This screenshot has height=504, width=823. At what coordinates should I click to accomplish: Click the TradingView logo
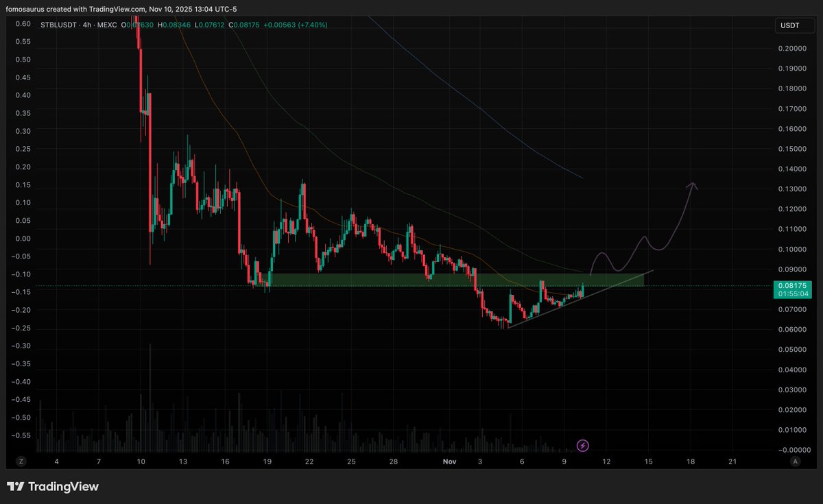click(53, 487)
